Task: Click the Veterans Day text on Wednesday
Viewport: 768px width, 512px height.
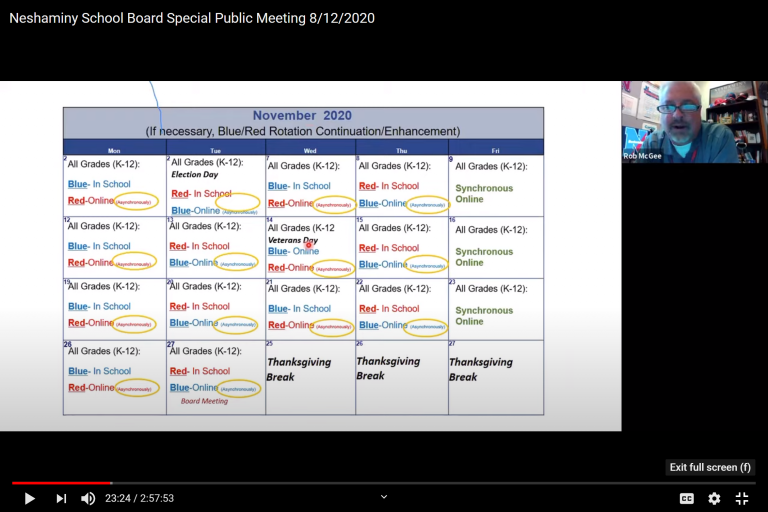Action: point(292,240)
